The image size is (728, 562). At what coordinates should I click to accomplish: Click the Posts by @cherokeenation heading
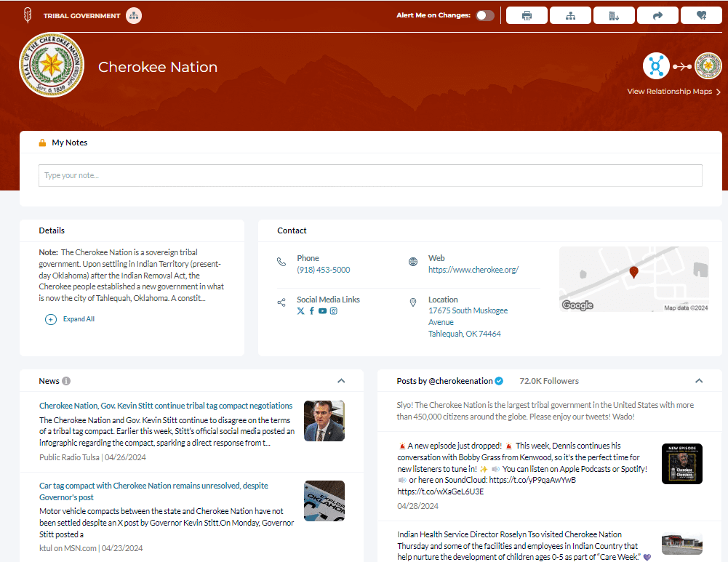445,381
